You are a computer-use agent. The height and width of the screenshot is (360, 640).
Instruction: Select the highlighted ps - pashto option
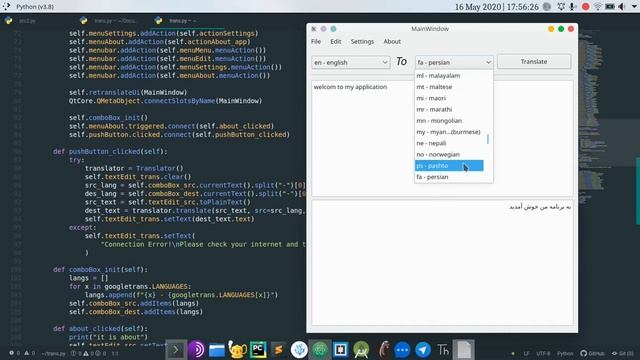click(x=449, y=166)
